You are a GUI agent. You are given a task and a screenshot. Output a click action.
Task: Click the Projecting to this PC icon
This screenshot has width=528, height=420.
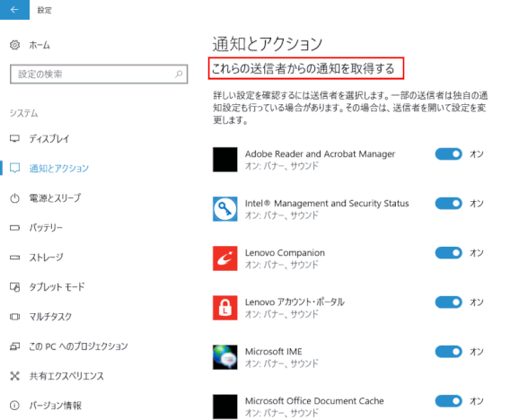click(14, 346)
